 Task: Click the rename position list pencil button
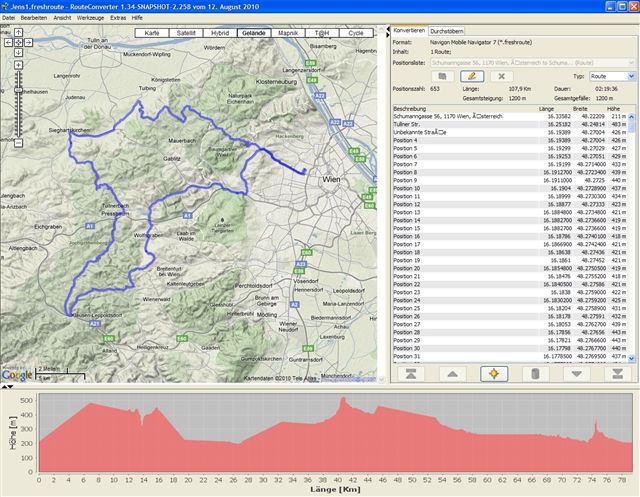click(x=471, y=76)
